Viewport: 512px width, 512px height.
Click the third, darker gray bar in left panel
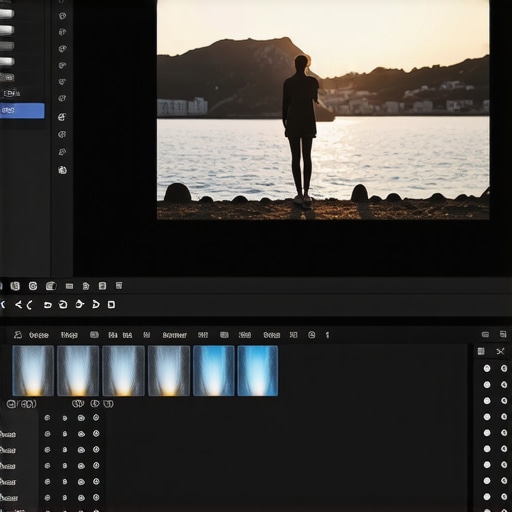click(x=7, y=45)
